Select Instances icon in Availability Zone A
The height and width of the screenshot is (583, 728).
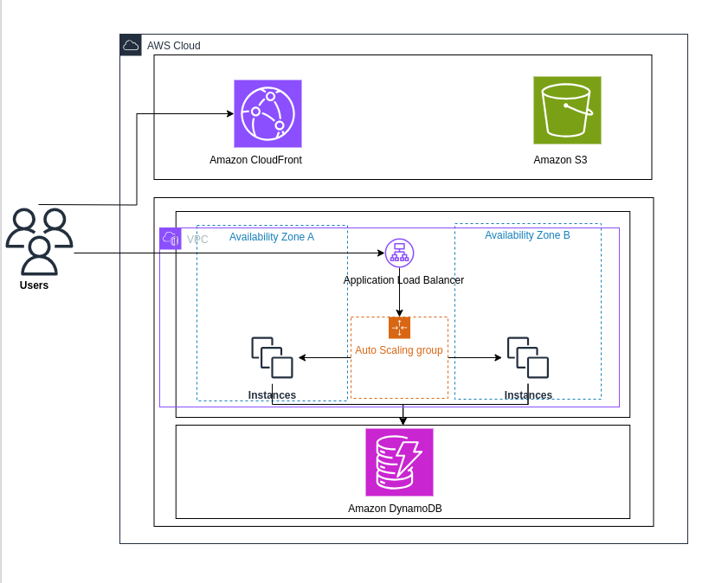click(x=272, y=357)
